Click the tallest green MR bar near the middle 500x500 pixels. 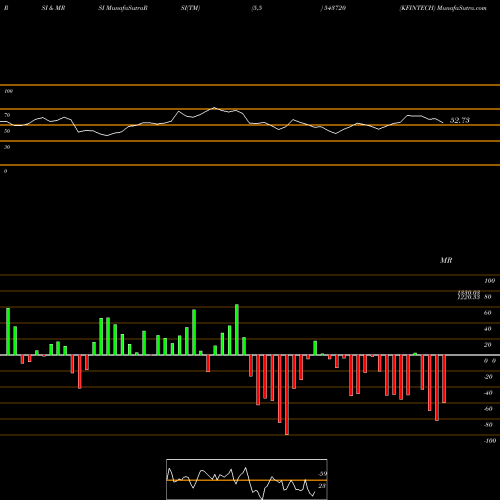[237, 330]
